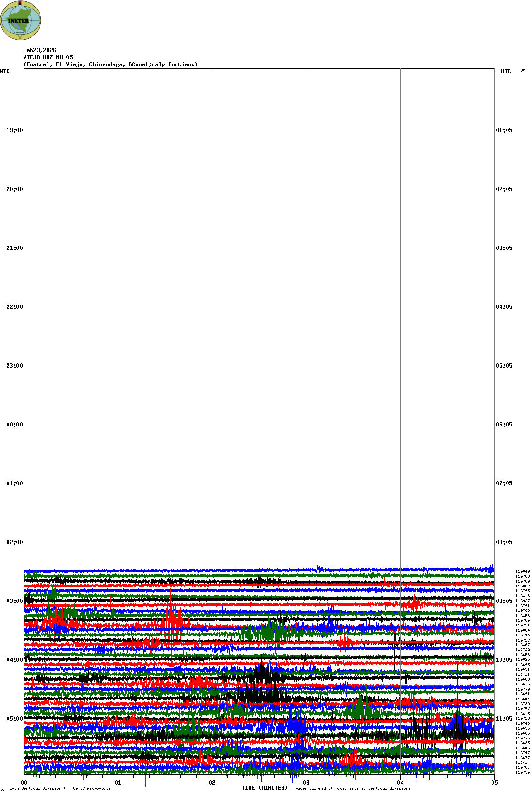Click the 02 minute tick label on the bottom axis
Viewport: 532px width, 795px height.
(x=212, y=783)
